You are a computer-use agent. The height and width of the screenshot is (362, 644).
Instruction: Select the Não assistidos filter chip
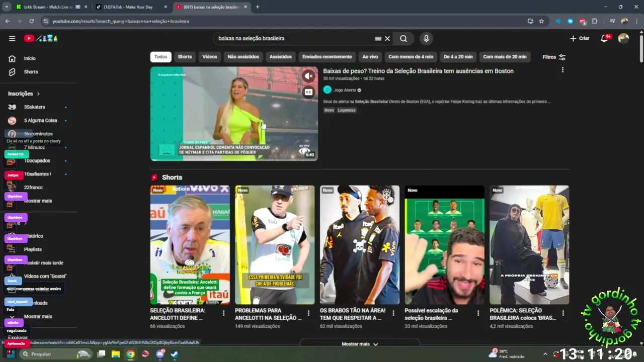tap(244, 57)
